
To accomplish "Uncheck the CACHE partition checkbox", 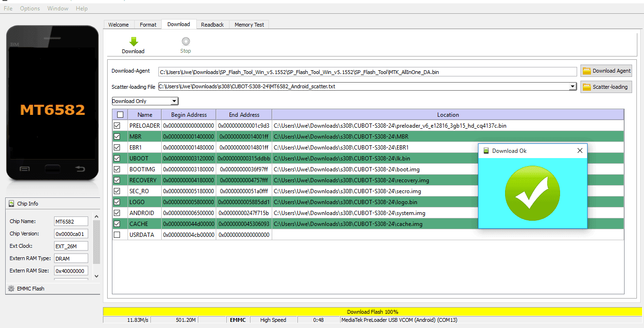I will pos(117,224).
